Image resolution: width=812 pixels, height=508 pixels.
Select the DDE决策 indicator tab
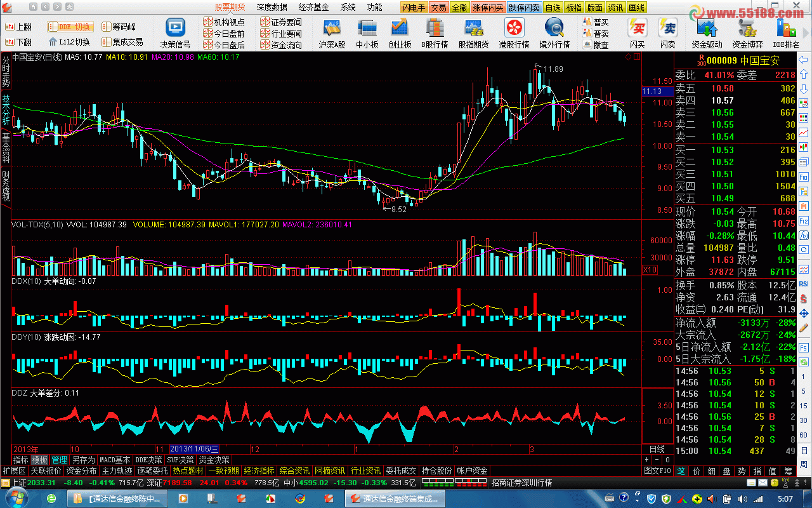(150, 459)
